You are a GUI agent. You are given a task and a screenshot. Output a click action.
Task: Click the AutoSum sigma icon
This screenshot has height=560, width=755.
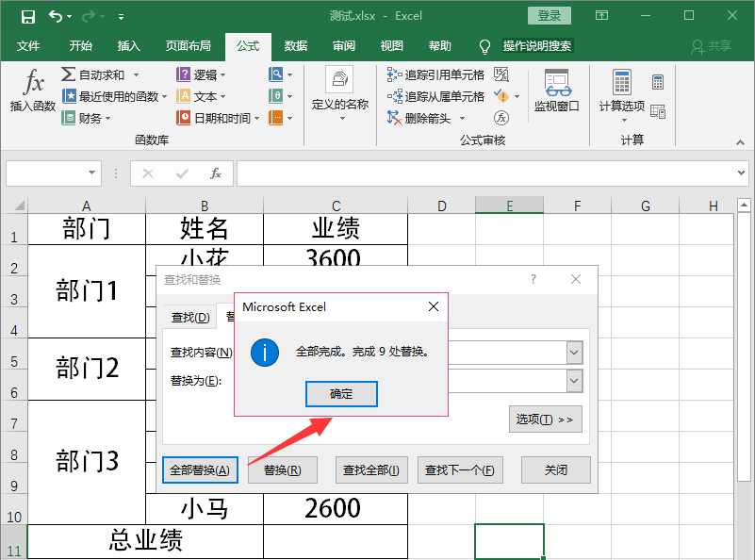coord(69,74)
